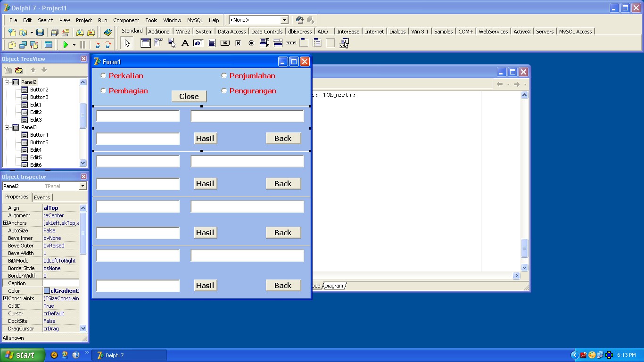Image resolution: width=644 pixels, height=362 pixels.
Task: Select the CheckBox component icon
Action: pyautogui.click(x=238, y=43)
